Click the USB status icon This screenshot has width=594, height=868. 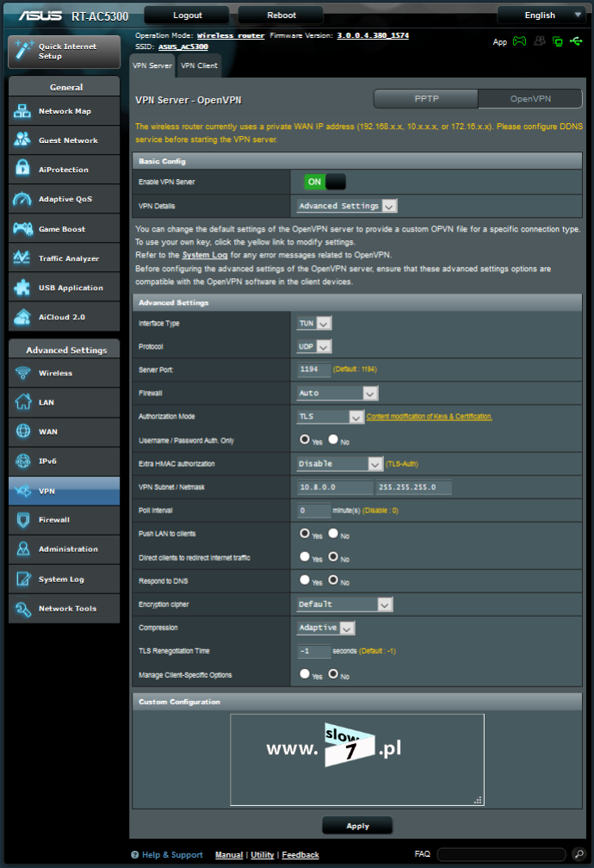[576, 41]
